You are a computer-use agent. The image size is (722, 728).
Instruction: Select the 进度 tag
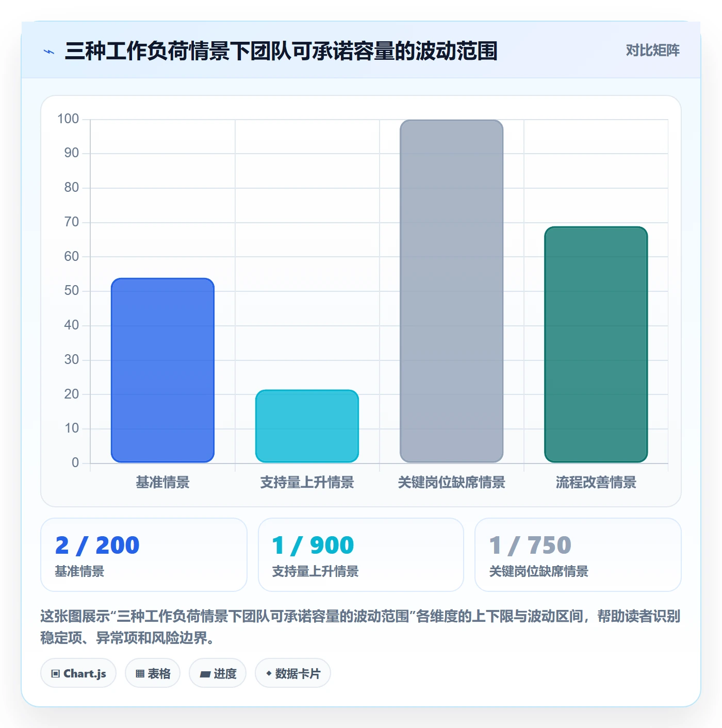click(218, 673)
